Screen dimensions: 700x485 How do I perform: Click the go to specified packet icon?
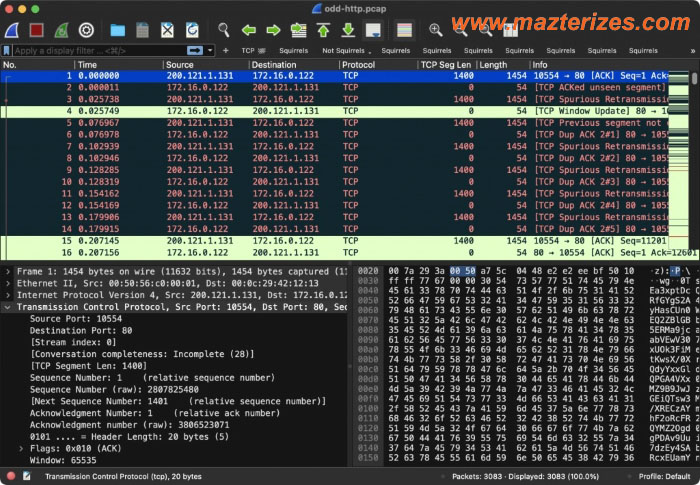(298, 30)
